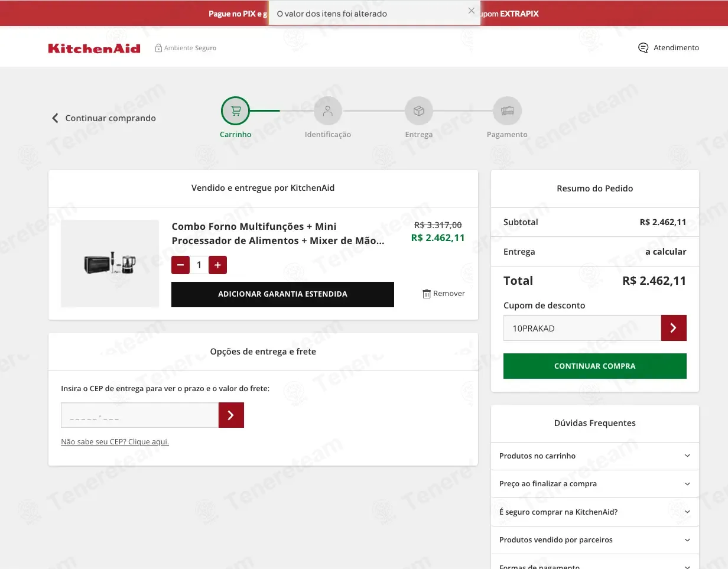Close the price-changed notification toast
The image size is (728, 569).
coord(471,11)
